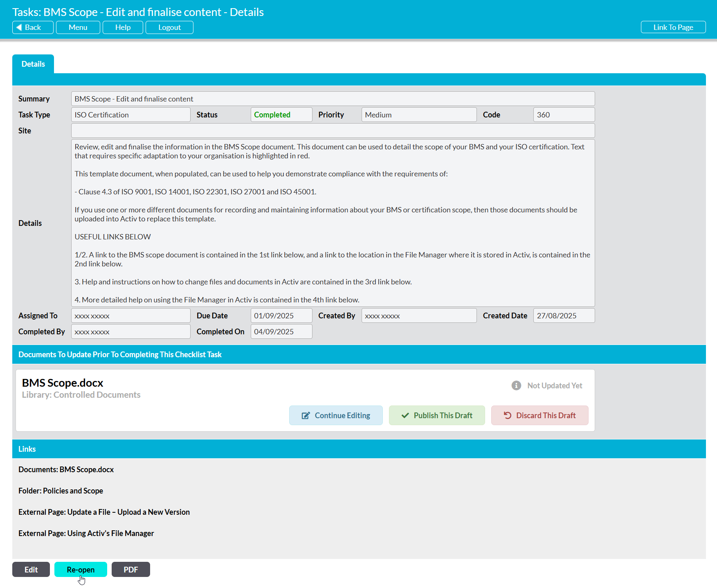The width and height of the screenshot is (717, 588).
Task: Open the Menu in the header
Action: point(78,27)
